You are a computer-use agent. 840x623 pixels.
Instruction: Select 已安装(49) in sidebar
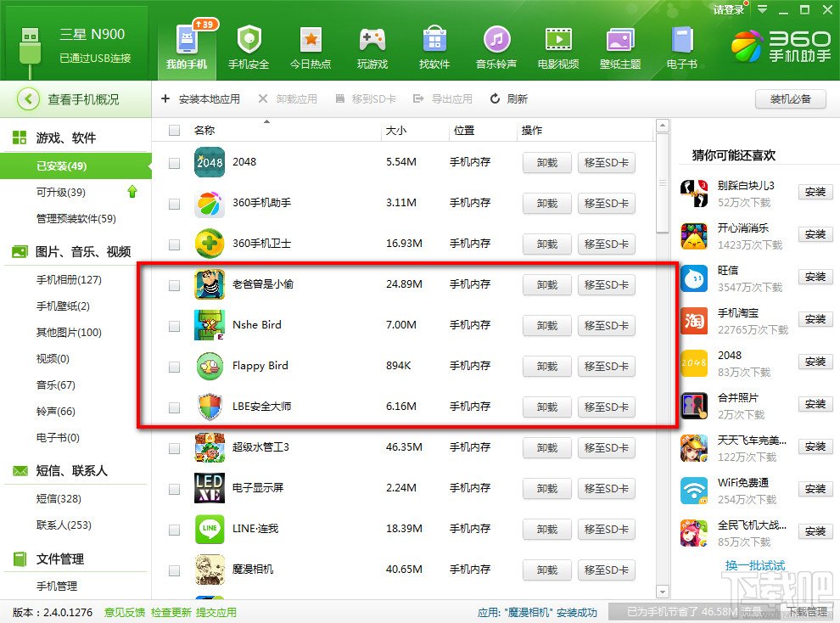[75, 166]
